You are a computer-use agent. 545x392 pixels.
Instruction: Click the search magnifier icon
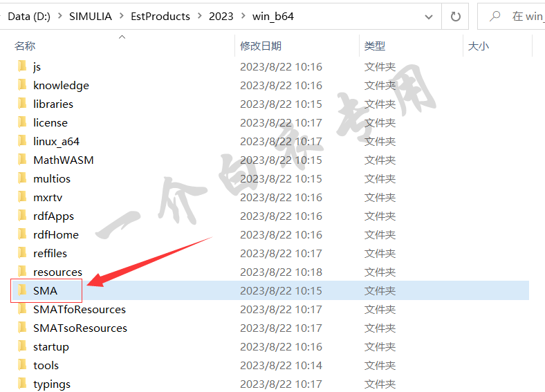[x=495, y=16]
